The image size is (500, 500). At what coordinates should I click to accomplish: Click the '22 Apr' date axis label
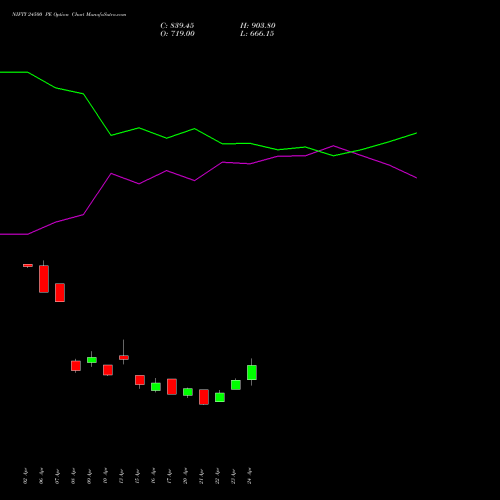217,476
